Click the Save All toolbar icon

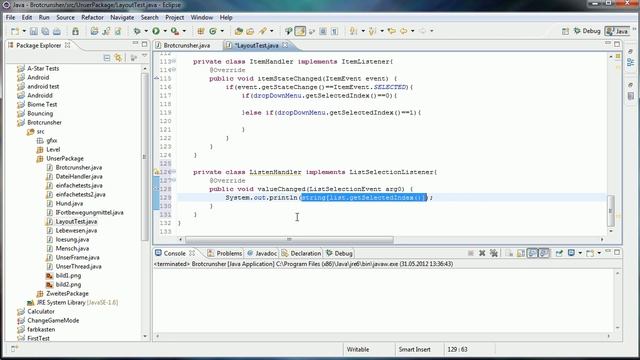(x=45, y=31)
